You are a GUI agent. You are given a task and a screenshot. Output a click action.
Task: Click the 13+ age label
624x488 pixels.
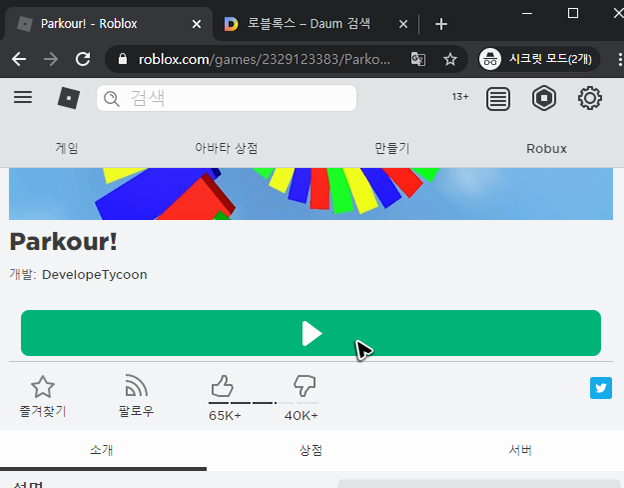pyautogui.click(x=460, y=97)
